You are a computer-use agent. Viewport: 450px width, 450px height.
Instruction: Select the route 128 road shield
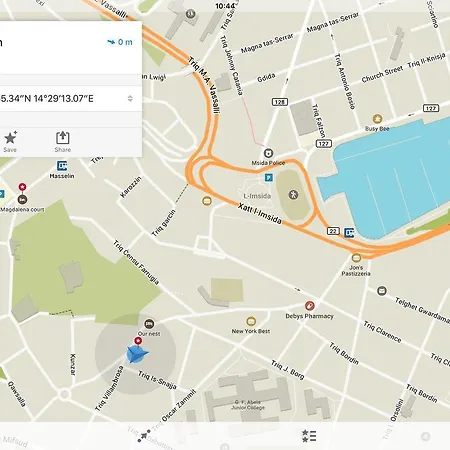point(280,102)
